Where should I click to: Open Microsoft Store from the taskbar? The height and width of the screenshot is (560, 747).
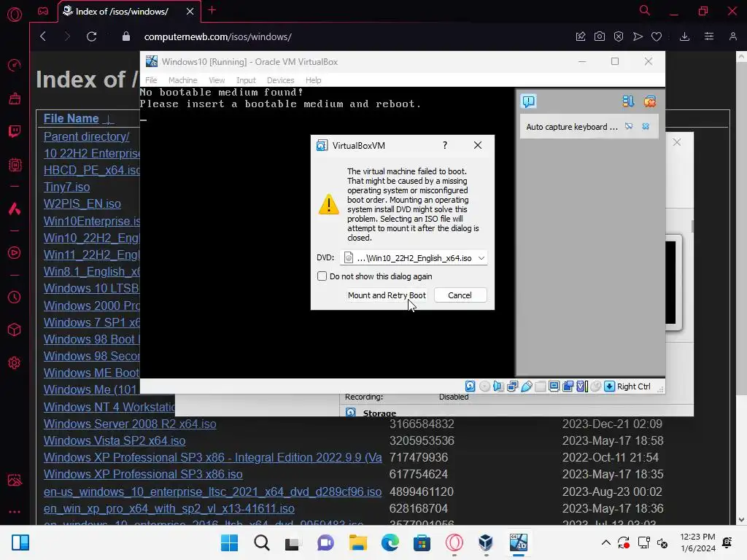(422, 542)
